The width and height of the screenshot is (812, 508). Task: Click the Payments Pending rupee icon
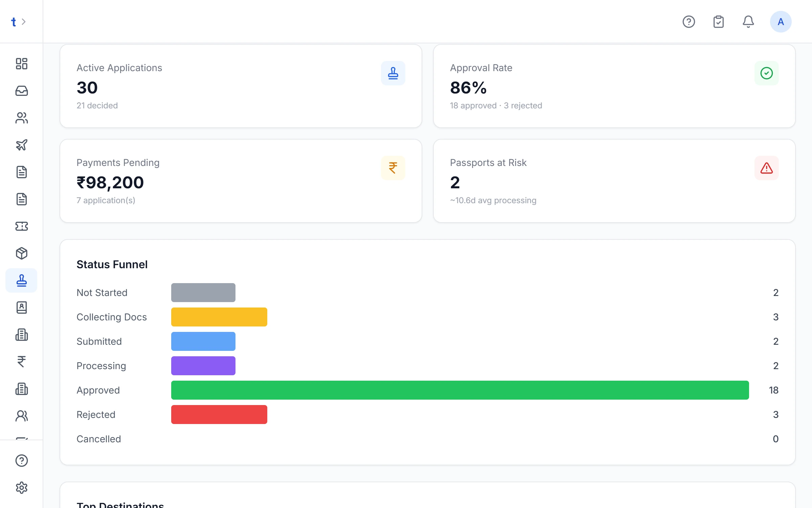click(393, 168)
